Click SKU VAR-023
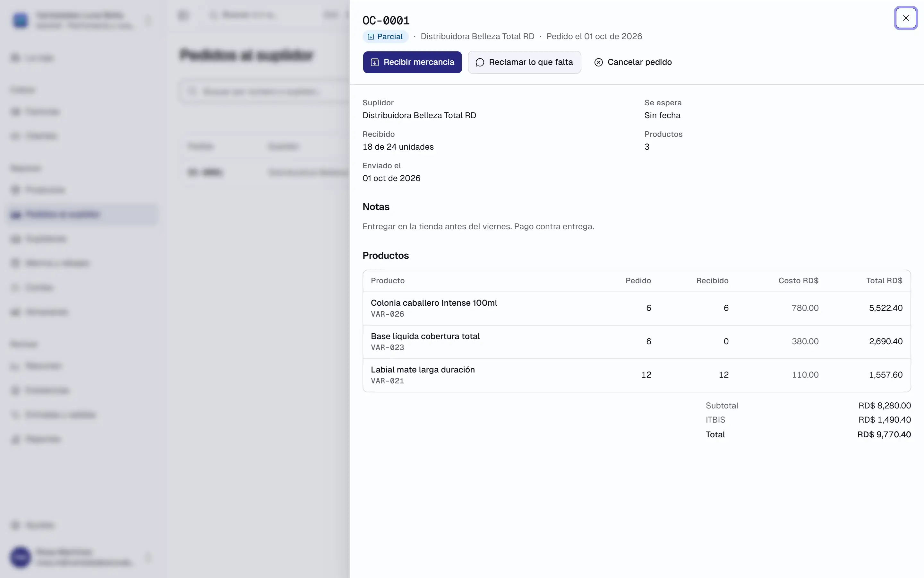 387,347
